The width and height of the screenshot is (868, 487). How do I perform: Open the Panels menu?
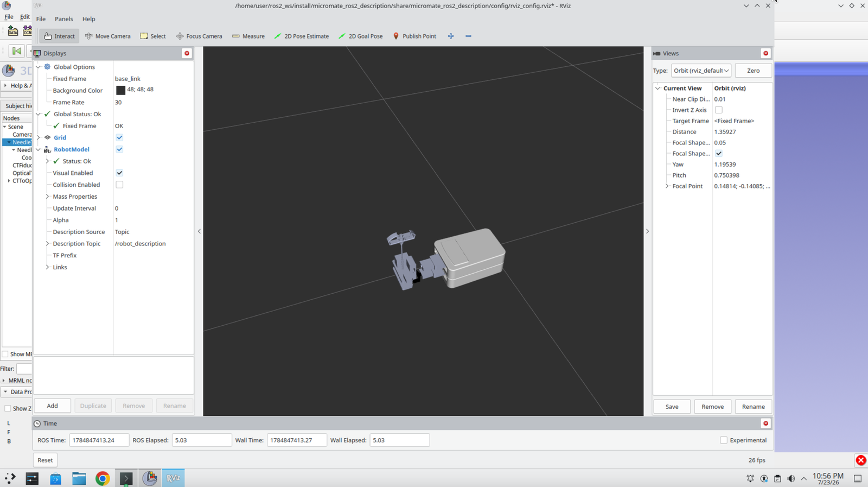[63, 19]
